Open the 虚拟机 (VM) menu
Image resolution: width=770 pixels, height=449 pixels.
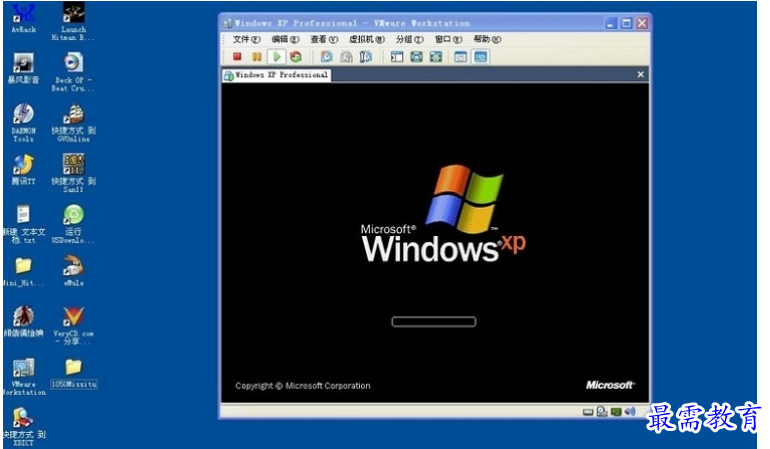[367, 39]
